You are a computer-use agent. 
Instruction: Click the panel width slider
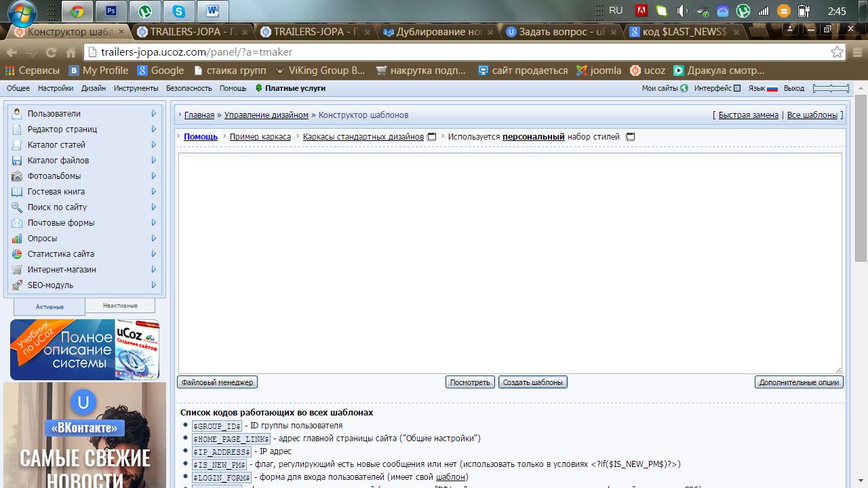(x=831, y=88)
